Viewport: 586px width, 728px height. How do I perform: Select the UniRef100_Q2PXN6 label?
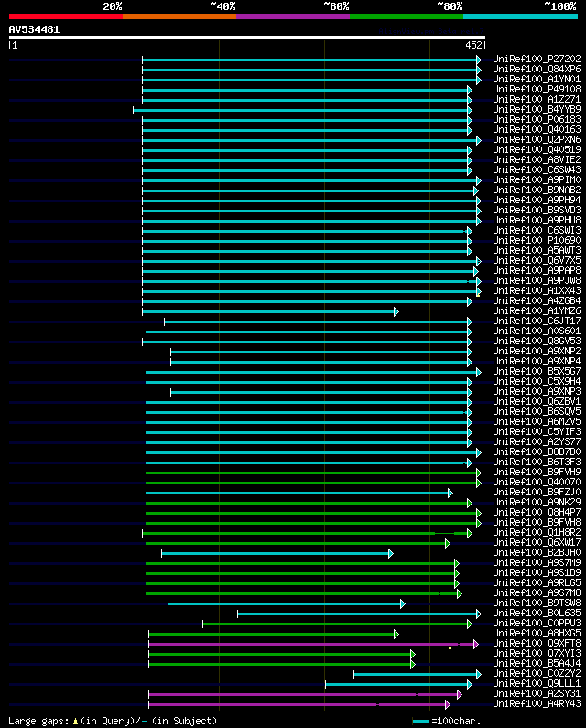click(x=537, y=140)
